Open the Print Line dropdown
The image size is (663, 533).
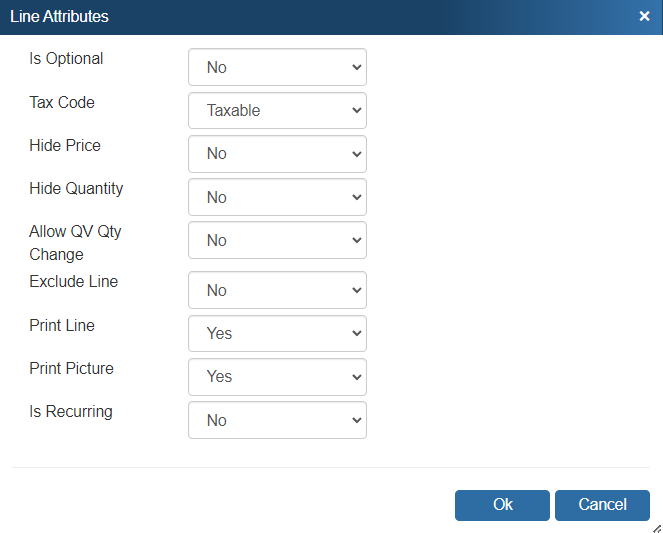tap(277, 333)
